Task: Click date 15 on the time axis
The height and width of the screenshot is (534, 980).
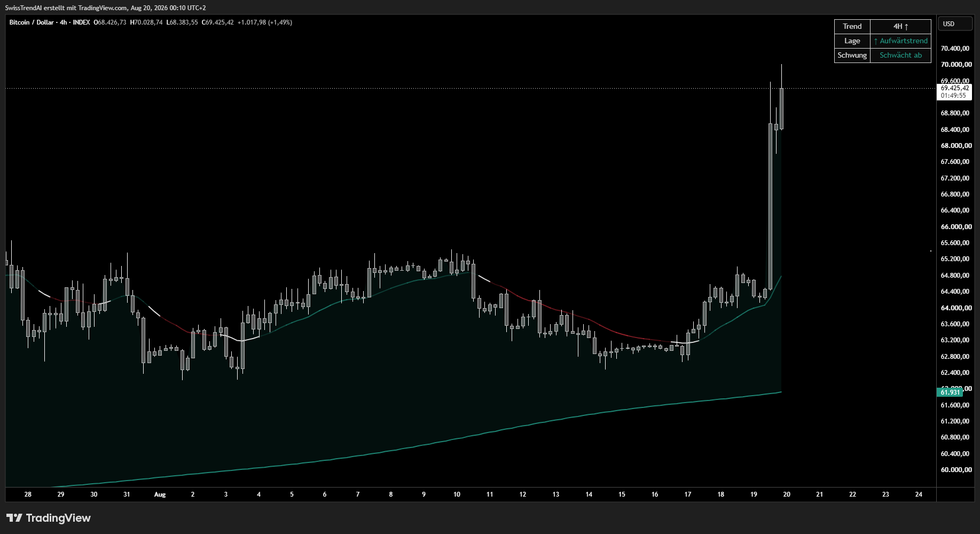Action: (x=622, y=494)
